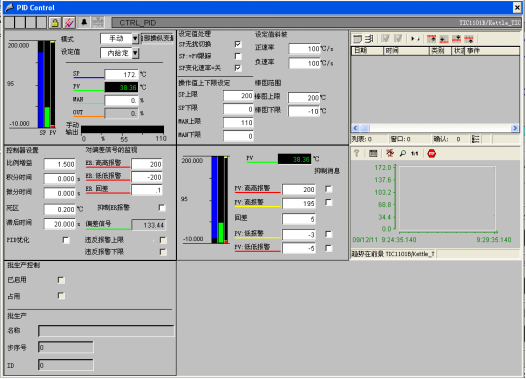
Task: Click the previous alarm message icon
Action: (x=469, y=39)
